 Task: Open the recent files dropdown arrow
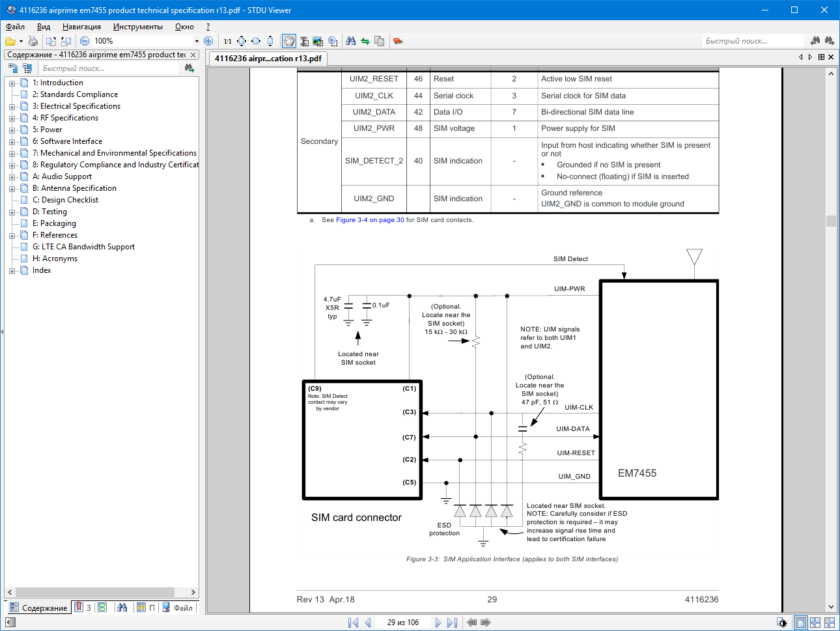pyautogui.click(x=20, y=41)
